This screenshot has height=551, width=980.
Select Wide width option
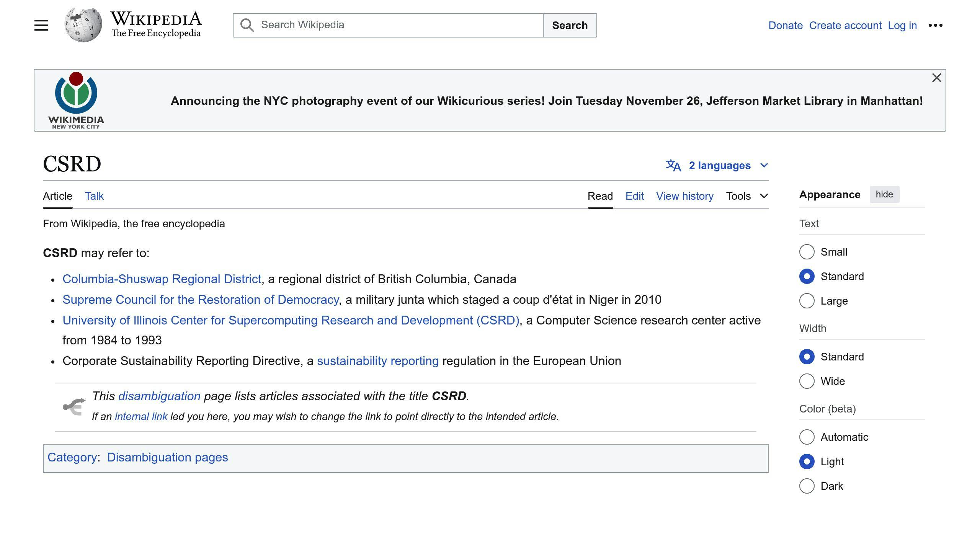point(807,381)
